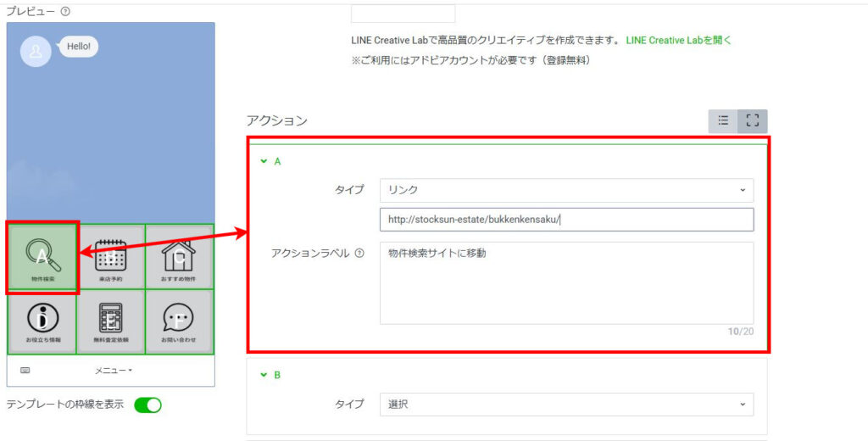
Task: Click the 物件検索 magnifier tile A
Action: [42, 257]
